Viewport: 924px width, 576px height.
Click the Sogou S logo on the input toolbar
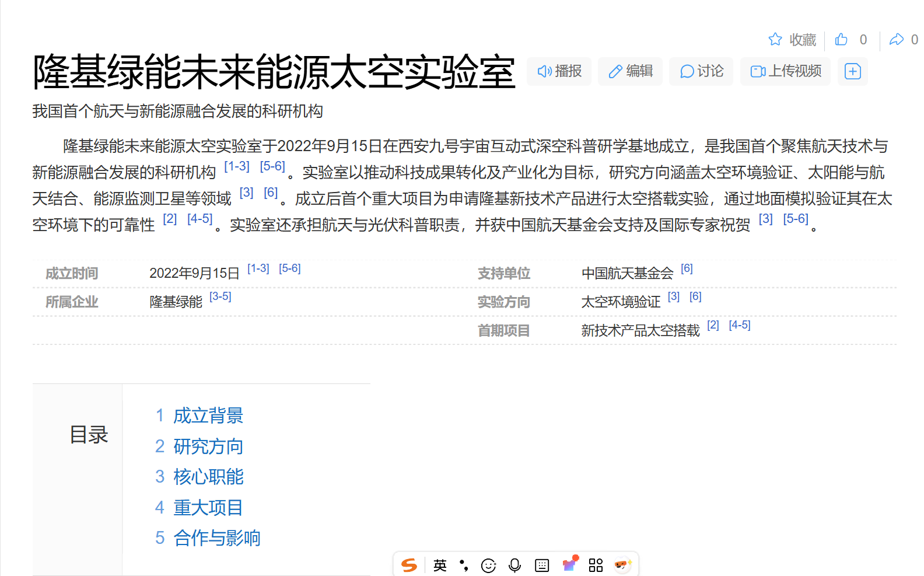coord(409,565)
